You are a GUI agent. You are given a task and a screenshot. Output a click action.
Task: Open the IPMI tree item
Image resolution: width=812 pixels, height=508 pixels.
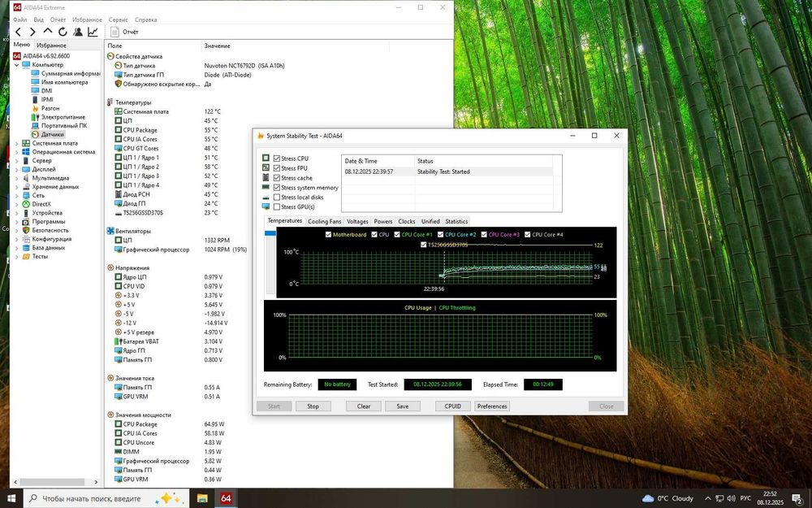(x=46, y=99)
